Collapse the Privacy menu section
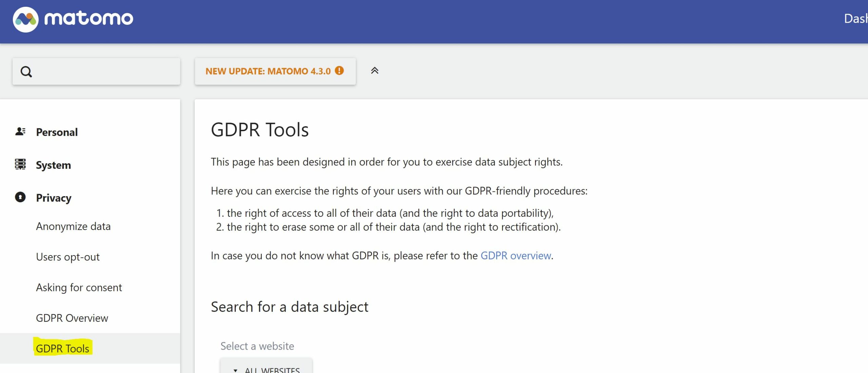Image resolution: width=868 pixels, height=373 pixels. pos(54,198)
